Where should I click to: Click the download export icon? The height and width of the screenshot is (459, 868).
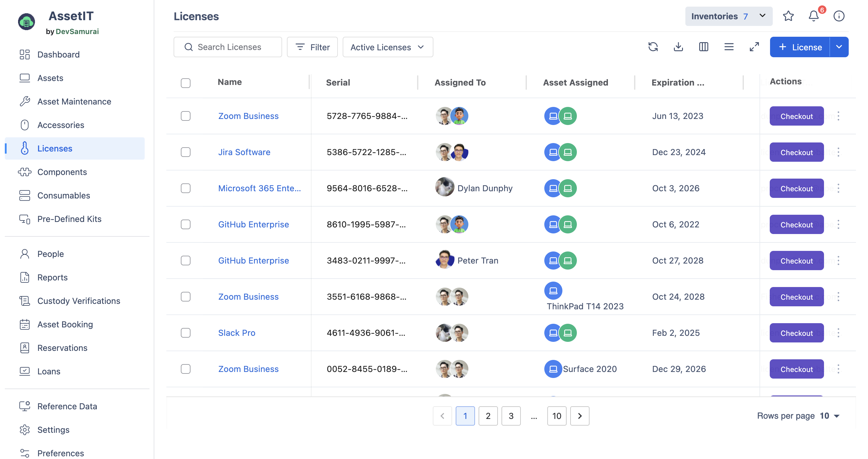click(x=678, y=47)
